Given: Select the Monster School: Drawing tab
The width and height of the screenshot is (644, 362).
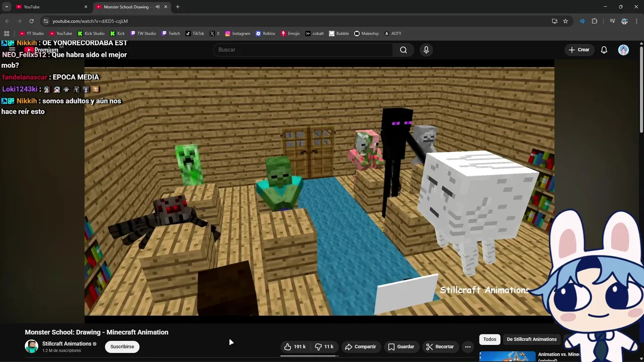Looking at the screenshot, I should click(126, 7).
